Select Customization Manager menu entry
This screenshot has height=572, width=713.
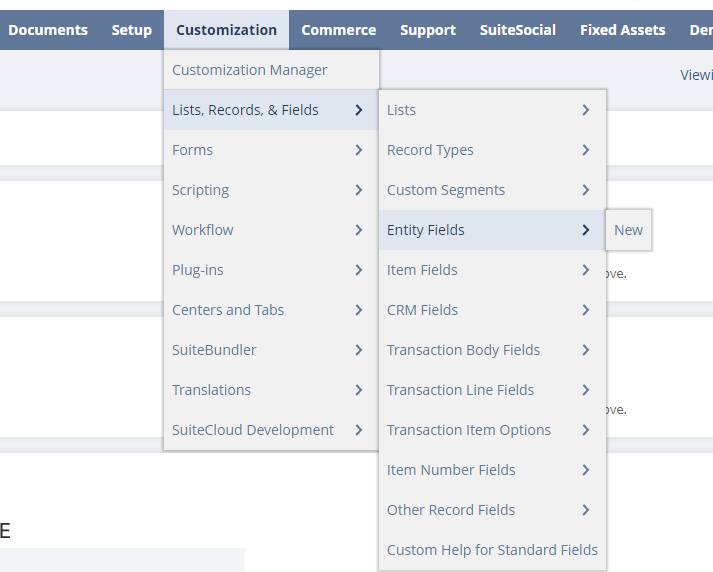tap(271, 70)
